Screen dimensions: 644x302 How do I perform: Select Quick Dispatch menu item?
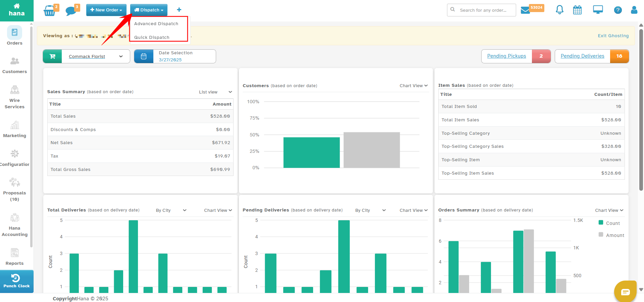click(x=152, y=37)
